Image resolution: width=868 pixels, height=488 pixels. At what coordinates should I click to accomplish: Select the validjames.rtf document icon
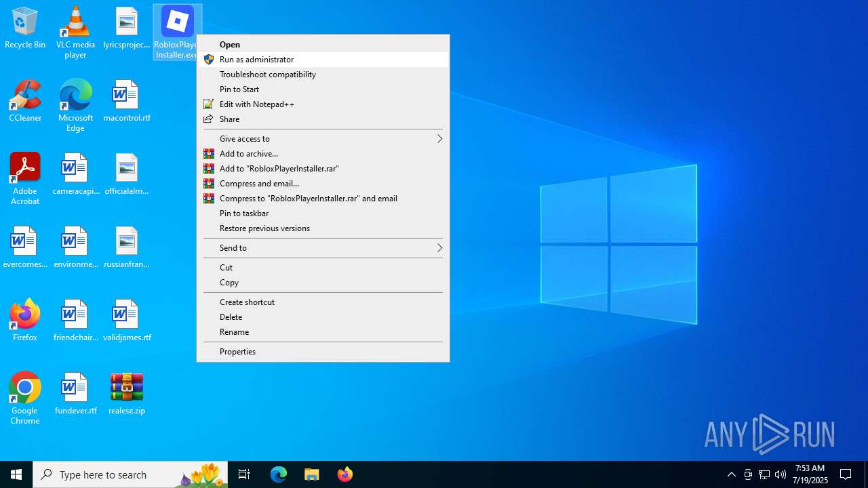(x=127, y=321)
